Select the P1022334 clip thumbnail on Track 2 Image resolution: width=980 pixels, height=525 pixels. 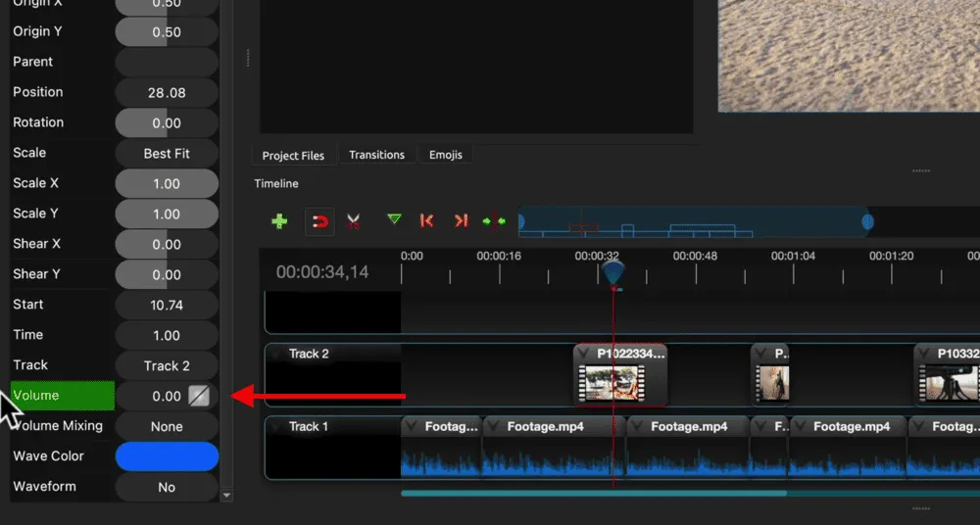click(x=612, y=383)
